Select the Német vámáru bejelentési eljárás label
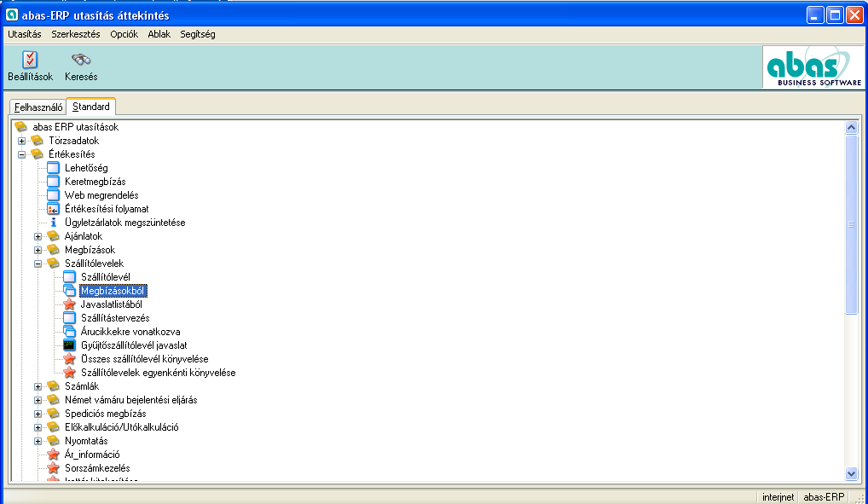The image size is (868, 504). (130, 400)
